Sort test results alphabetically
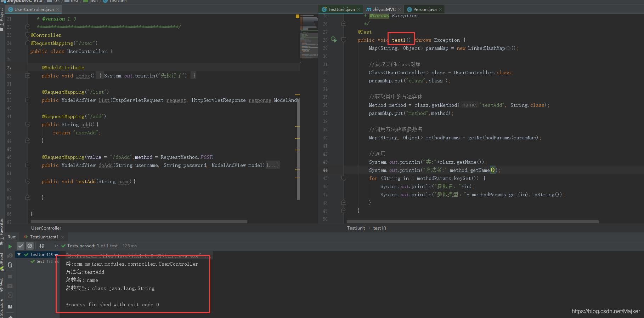 [41, 246]
